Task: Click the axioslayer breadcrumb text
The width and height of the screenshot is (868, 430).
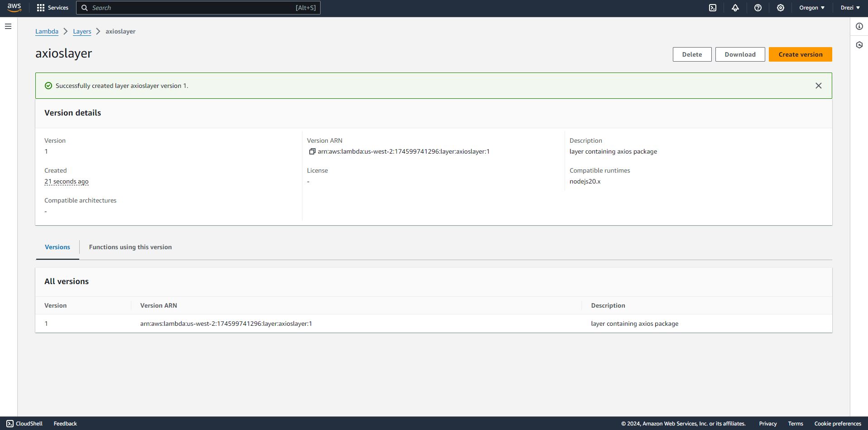Action: tap(120, 31)
